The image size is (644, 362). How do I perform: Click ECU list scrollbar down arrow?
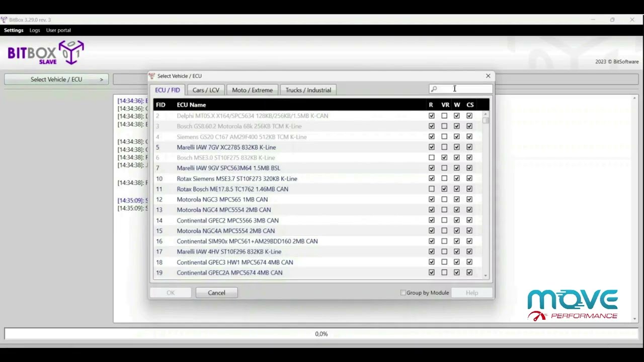click(486, 276)
